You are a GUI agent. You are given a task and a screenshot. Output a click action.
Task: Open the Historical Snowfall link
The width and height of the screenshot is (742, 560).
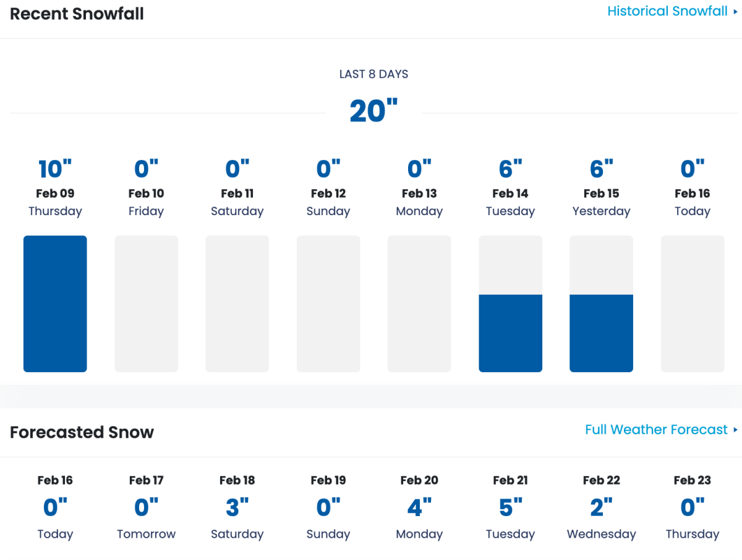coord(667,11)
